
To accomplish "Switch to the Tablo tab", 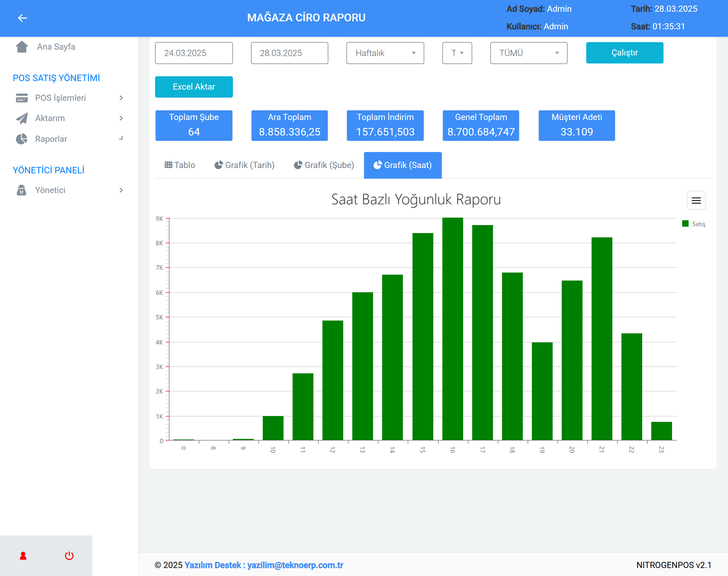I will (x=180, y=165).
